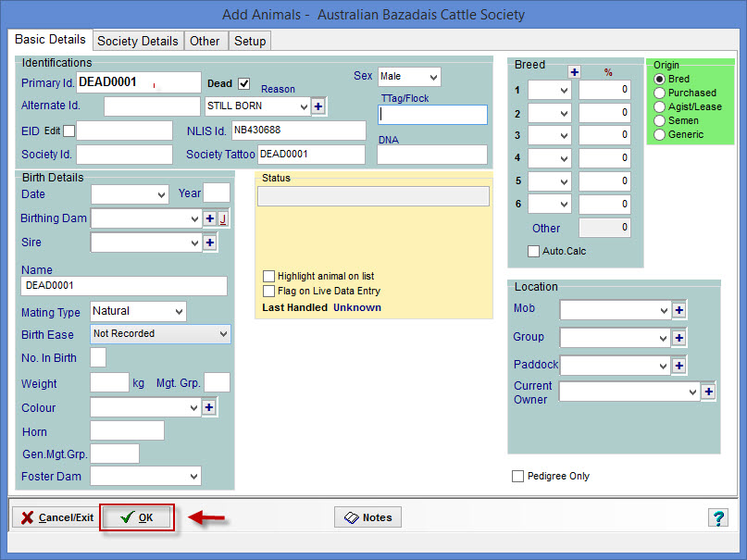The width and height of the screenshot is (747, 560).
Task: Expand the Mob dropdown
Action: pos(664,310)
